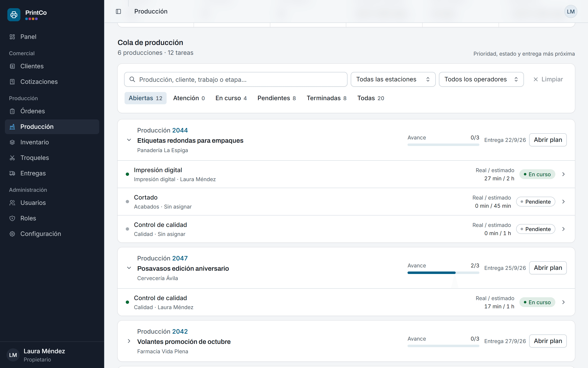Open Troqueles in sidebar
The width and height of the screenshot is (588, 368).
(52, 158)
